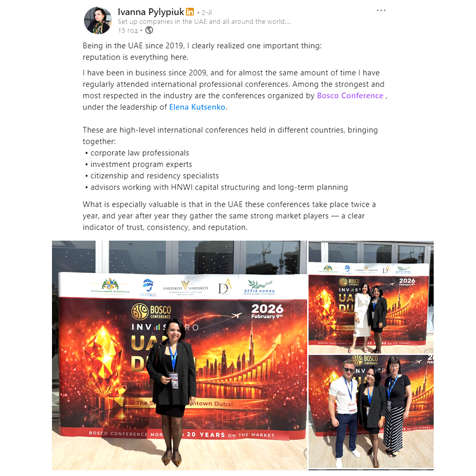476x476 pixels.
Task: Open Ivanna Pylypiuk's profile avatar
Action: coord(98,20)
